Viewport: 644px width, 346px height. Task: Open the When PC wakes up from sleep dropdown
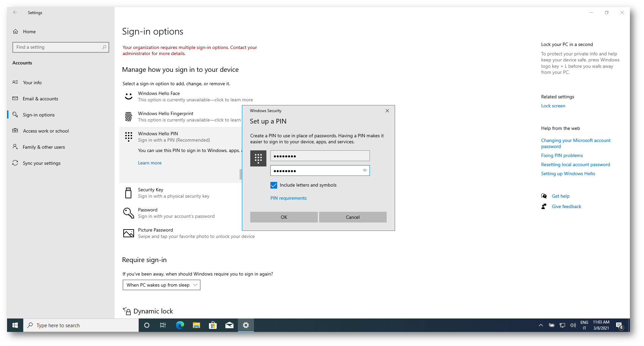(162, 285)
